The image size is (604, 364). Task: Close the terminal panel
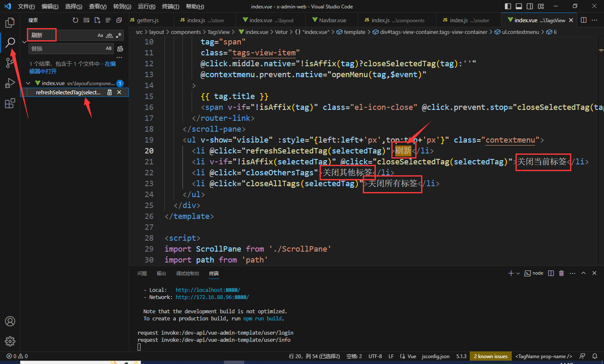594,273
